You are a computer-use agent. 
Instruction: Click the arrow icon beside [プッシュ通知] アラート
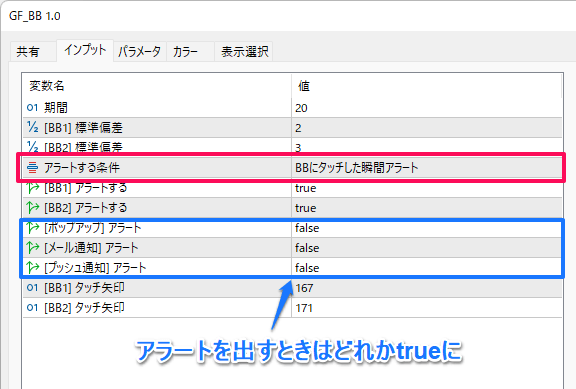[x=32, y=267]
